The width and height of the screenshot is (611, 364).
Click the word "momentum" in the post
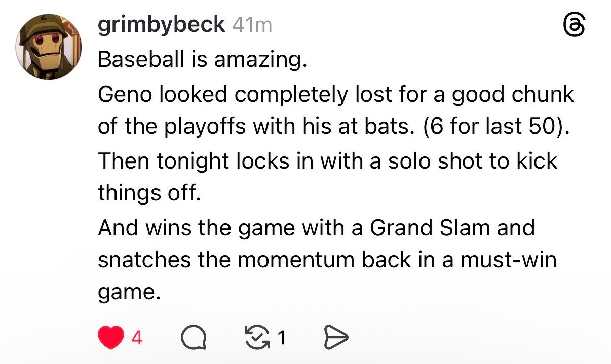[x=295, y=260]
